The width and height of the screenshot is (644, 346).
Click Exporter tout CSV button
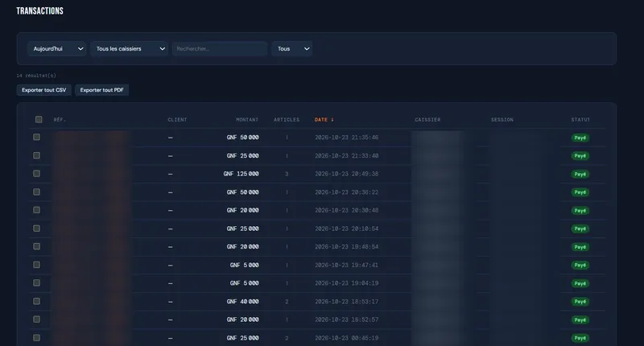point(44,90)
